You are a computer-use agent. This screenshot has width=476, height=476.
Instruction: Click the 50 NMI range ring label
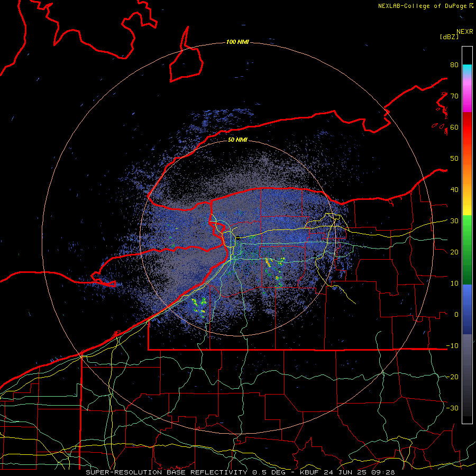[x=237, y=140]
